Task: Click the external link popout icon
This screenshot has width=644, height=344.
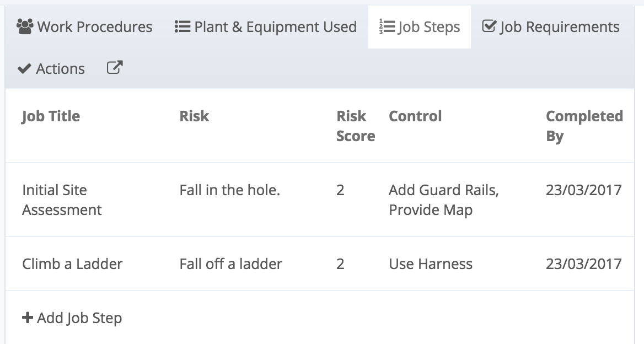Action: point(115,68)
